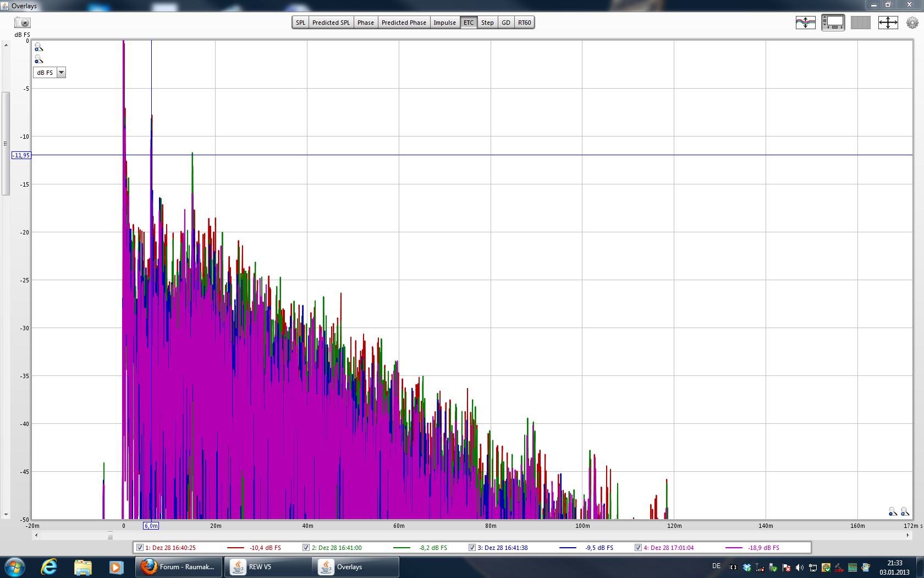The width and height of the screenshot is (924, 578).
Task: Switch to the Predicted SPL tab
Action: pyautogui.click(x=331, y=23)
